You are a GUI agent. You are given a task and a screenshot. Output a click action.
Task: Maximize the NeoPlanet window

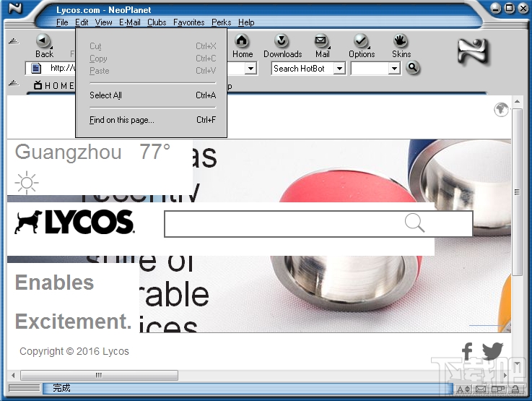click(510, 8)
